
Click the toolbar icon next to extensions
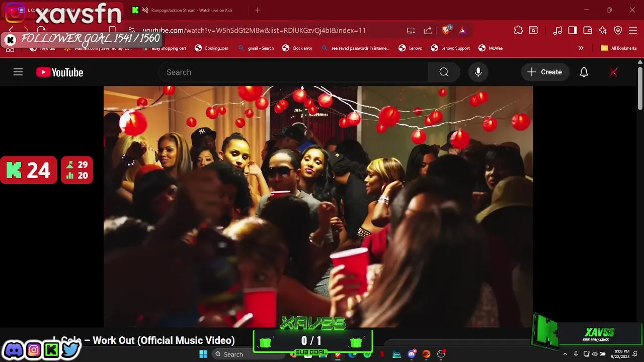533,30
